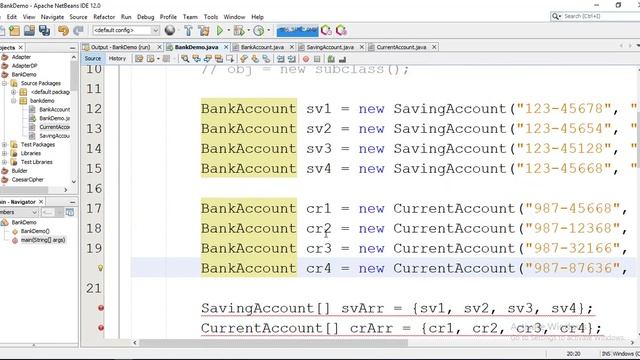
Task: Click Find Previous Occurrence icon
Action: 196,59
